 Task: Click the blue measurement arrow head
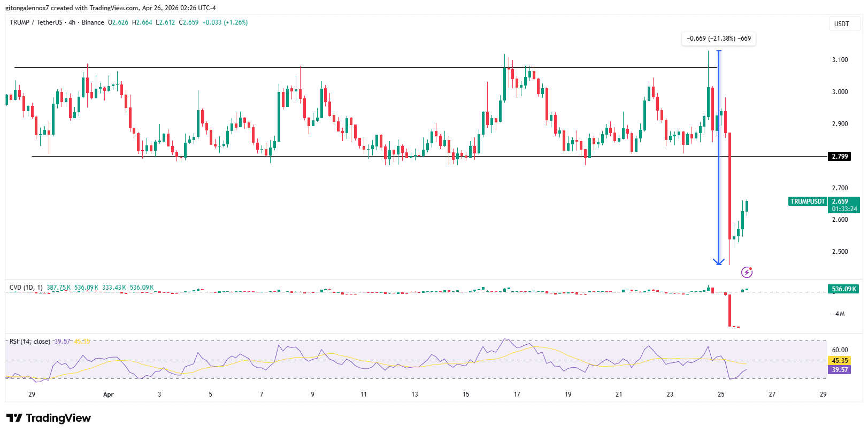coord(719,261)
